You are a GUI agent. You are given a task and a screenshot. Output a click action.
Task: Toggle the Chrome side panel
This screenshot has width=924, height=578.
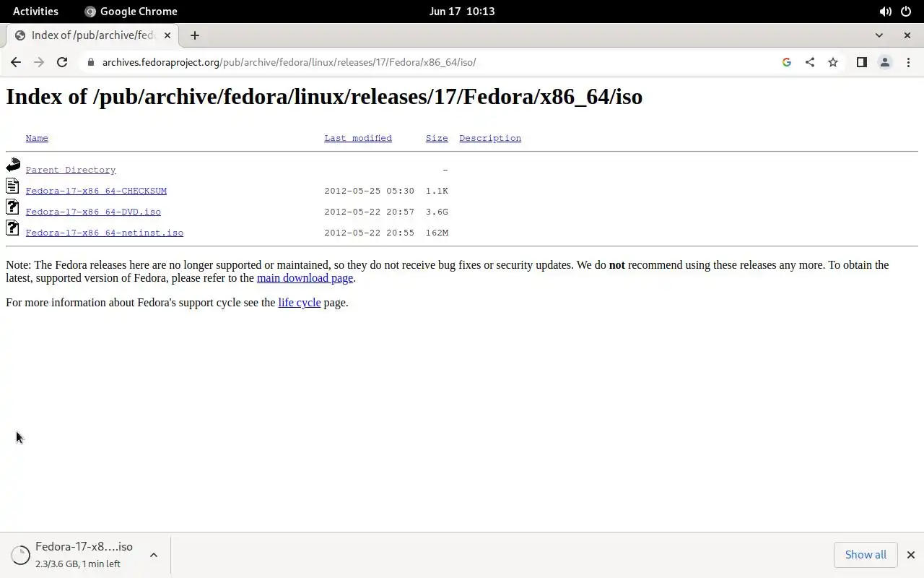pos(861,62)
